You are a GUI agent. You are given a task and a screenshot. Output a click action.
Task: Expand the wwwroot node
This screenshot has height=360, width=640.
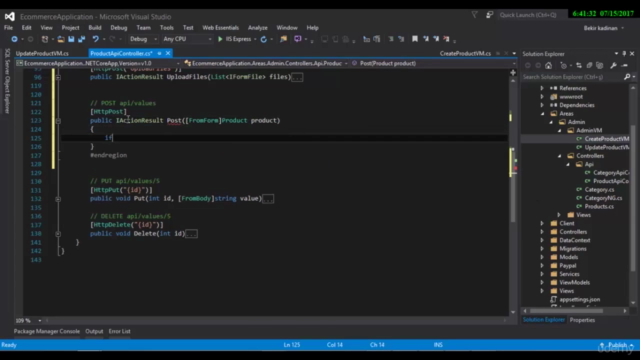pos(542,97)
